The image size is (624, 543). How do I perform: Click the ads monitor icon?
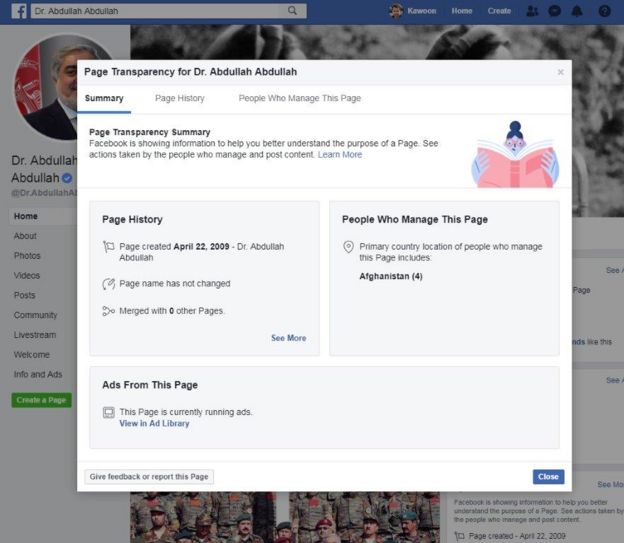[x=108, y=412]
